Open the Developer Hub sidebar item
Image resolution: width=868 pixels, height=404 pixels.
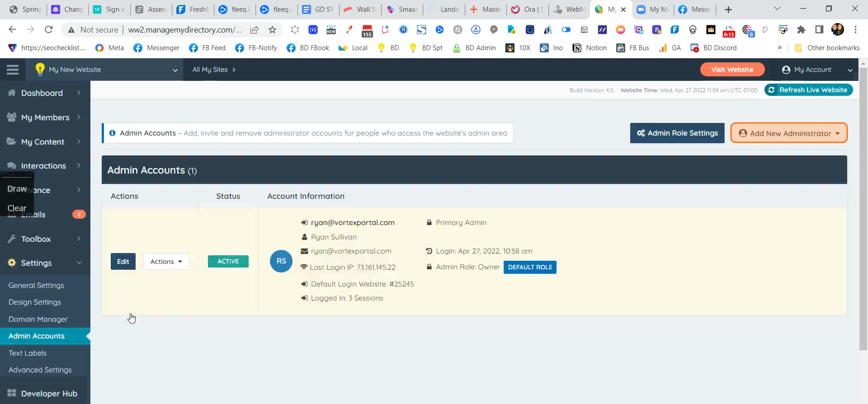point(45,394)
